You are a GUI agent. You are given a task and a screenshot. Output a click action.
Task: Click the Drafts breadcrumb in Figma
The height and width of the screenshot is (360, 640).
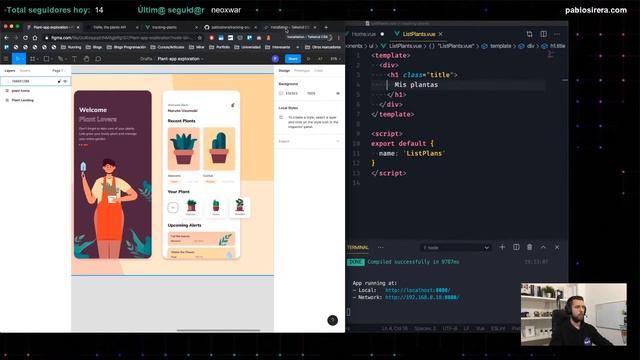click(x=146, y=59)
